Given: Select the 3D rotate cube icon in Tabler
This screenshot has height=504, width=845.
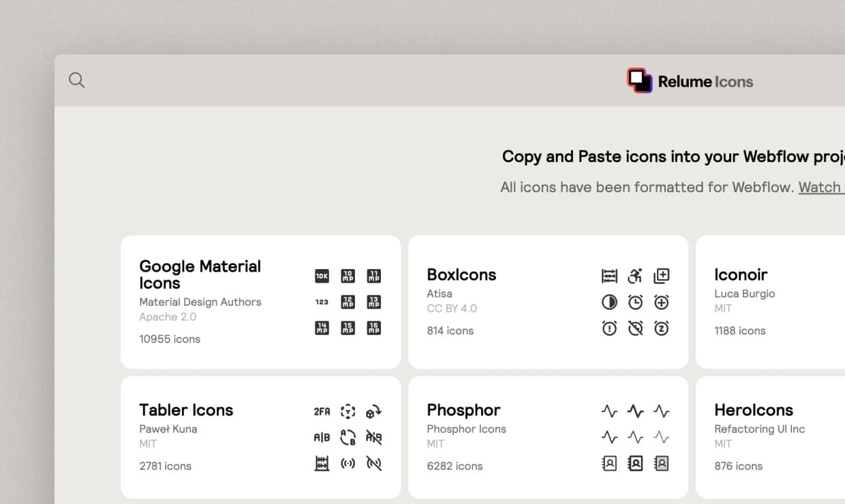Looking at the screenshot, I should (x=348, y=411).
